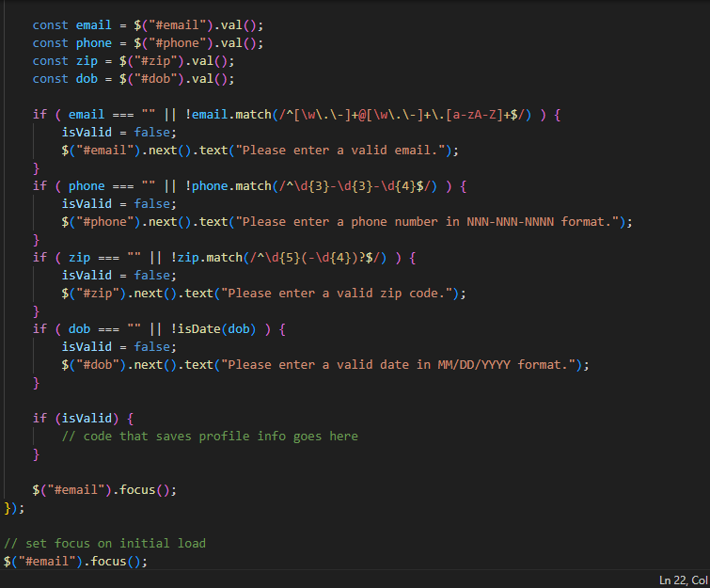Click the closing brace of the isValid if-block
The height and width of the screenshot is (588, 710).
tap(37, 454)
